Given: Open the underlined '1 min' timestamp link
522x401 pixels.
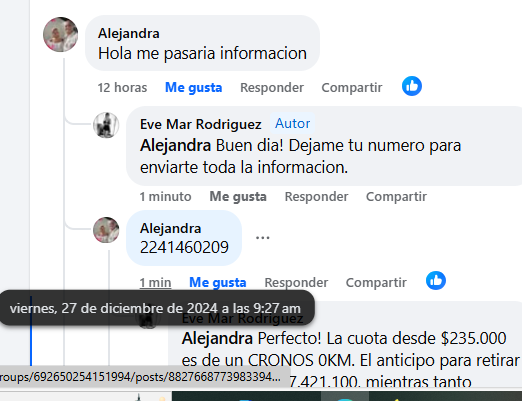Looking at the screenshot, I should point(155,283).
